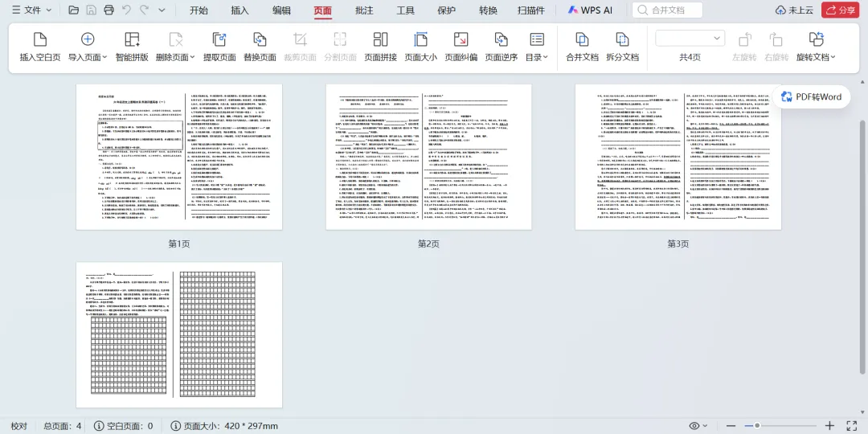The image size is (868, 434).
Task: Click 页面大小
Action: point(420,47)
